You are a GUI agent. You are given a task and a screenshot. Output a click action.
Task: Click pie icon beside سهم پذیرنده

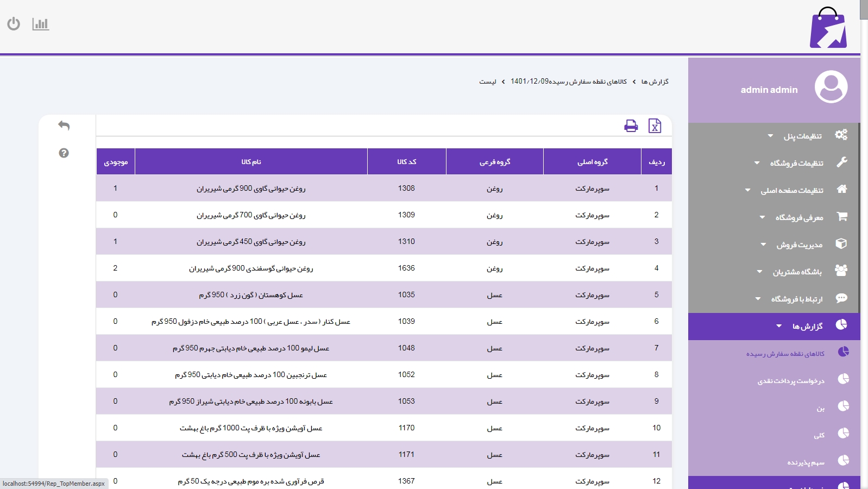point(844,461)
